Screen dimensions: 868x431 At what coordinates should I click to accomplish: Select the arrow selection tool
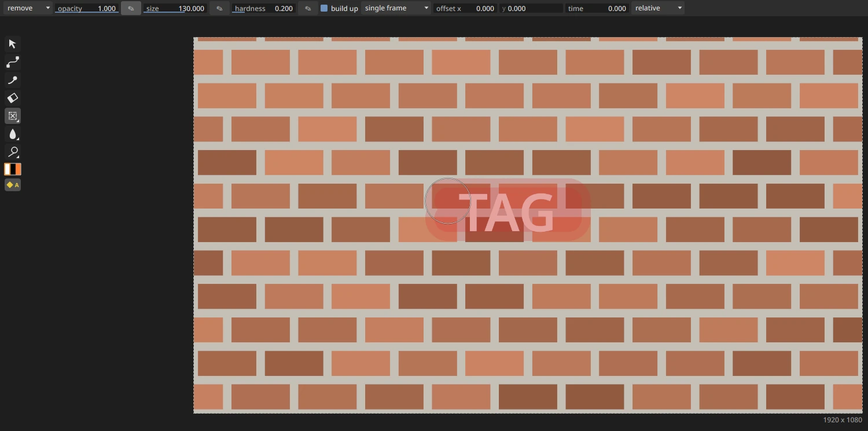(x=13, y=44)
